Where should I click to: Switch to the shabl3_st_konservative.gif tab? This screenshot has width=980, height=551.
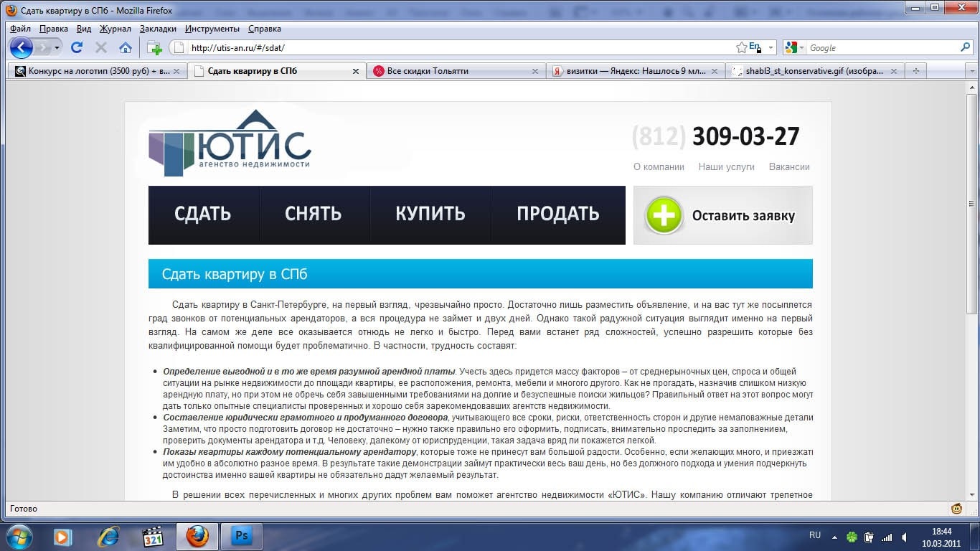click(x=814, y=71)
